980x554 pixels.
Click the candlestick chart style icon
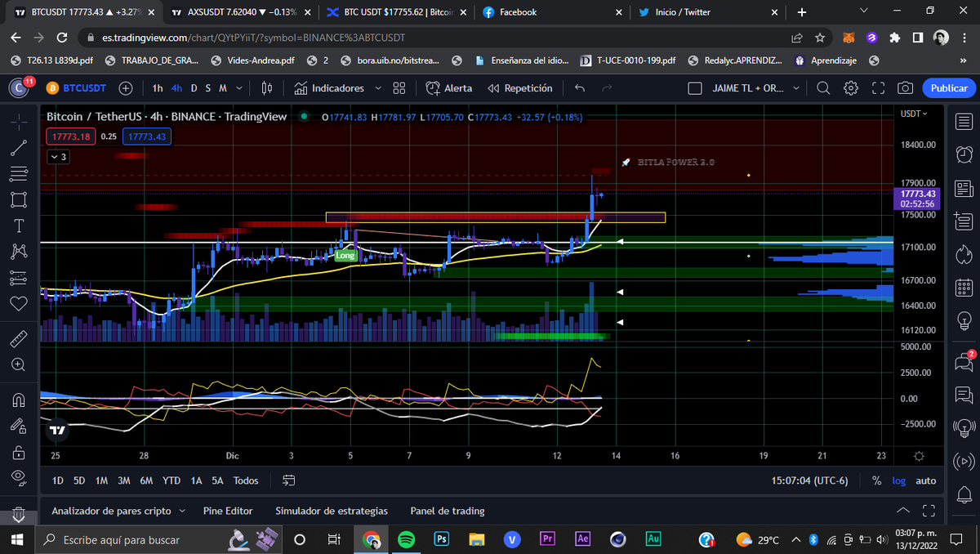click(x=267, y=88)
